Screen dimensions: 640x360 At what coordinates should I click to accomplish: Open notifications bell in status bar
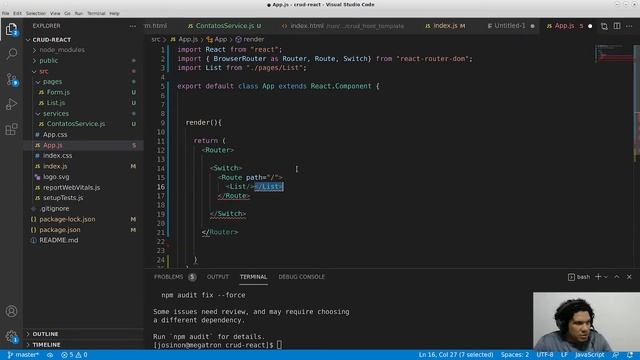[630, 355]
